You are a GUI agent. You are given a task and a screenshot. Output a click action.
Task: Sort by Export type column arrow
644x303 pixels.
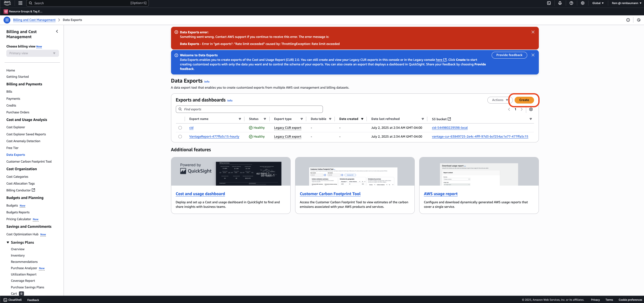[x=302, y=119]
